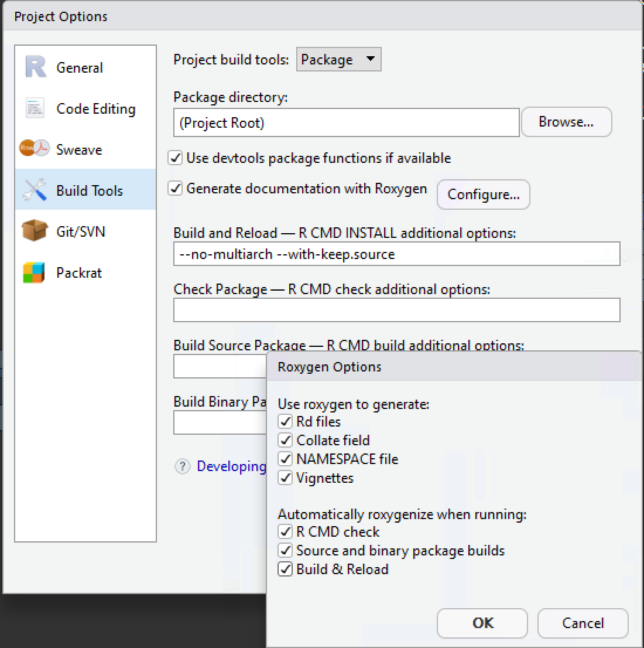Select the Packrat colored squares icon

pyautogui.click(x=34, y=273)
